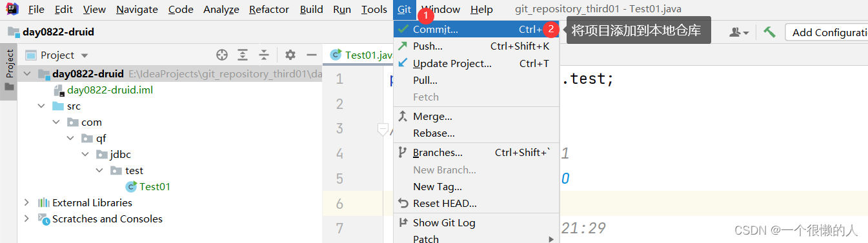
Task: Click Collapse All icon in Project toolbar
Action: coord(263,55)
